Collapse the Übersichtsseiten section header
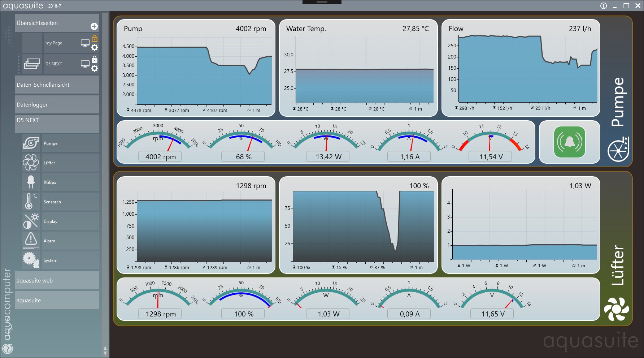Screen dimensions: 644x358 (51, 23)
